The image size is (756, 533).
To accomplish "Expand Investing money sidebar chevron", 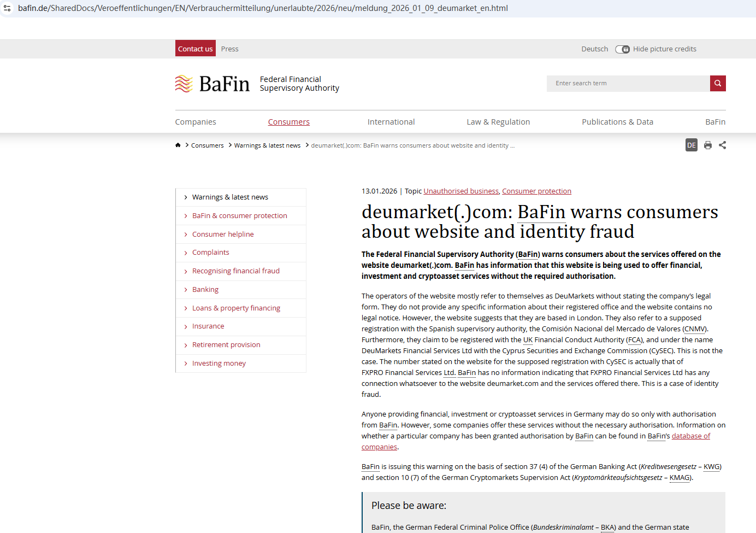I will coord(186,364).
